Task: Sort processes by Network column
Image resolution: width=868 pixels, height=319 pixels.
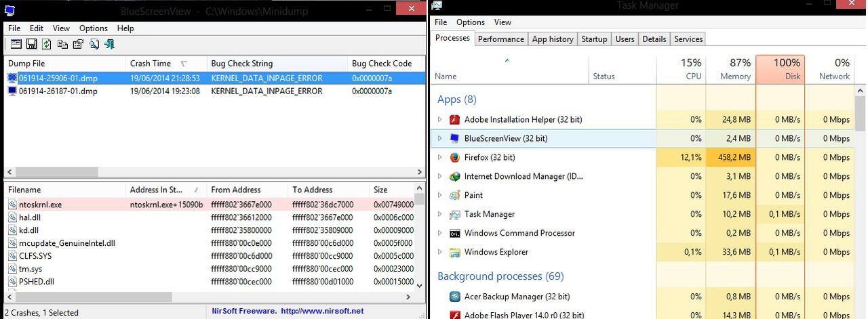Action: (x=829, y=70)
